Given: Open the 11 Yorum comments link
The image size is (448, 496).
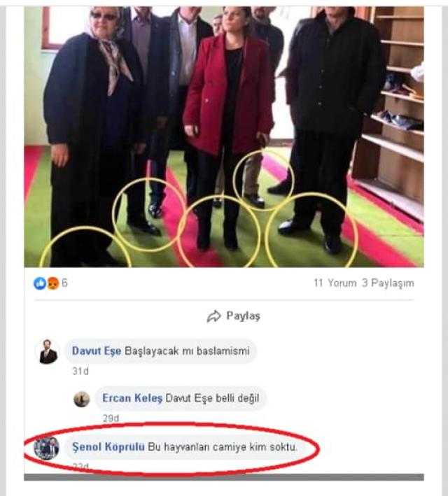Looking at the screenshot, I should 335,283.
